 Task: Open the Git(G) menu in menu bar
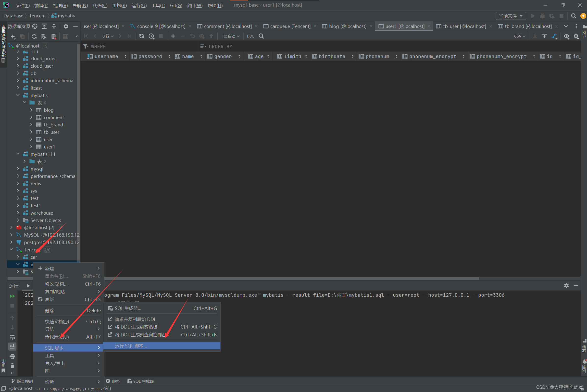176,5
